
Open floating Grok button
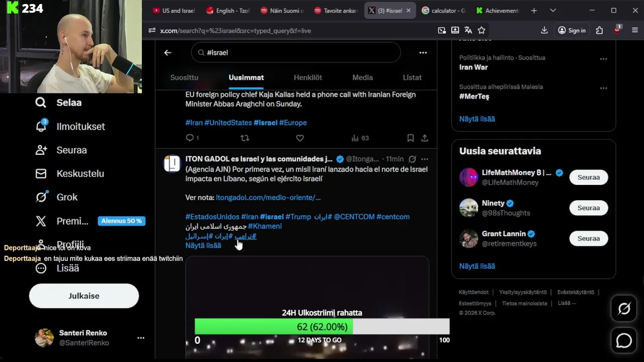(x=624, y=309)
